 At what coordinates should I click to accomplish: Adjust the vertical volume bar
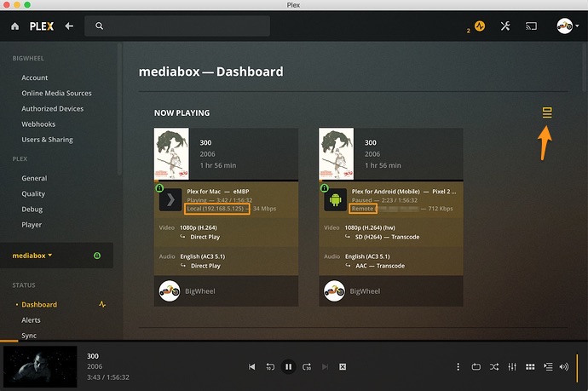577,368
